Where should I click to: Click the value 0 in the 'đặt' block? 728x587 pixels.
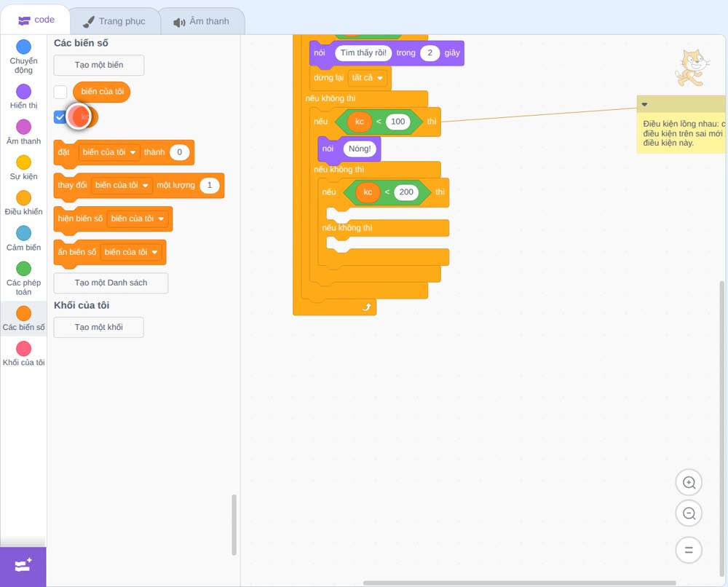[x=180, y=152]
